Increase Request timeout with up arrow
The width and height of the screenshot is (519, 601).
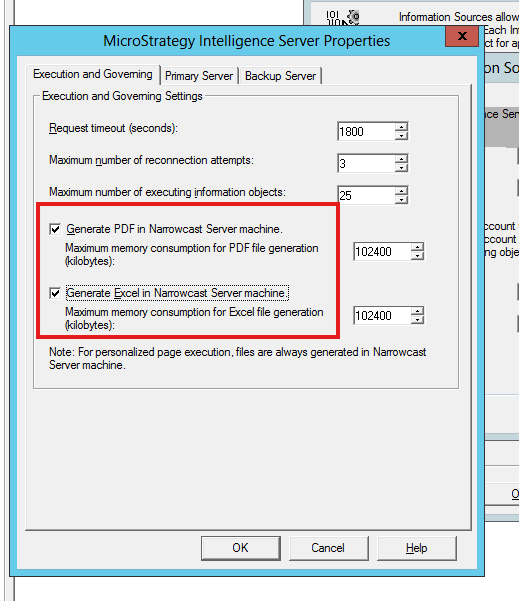coord(401,127)
